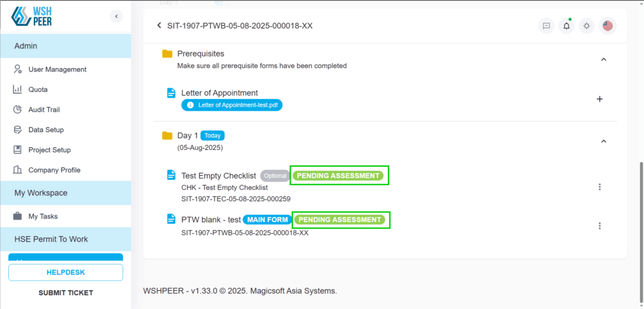The width and height of the screenshot is (644, 309).
Task: Open the chat messages icon in header
Action: [547, 26]
